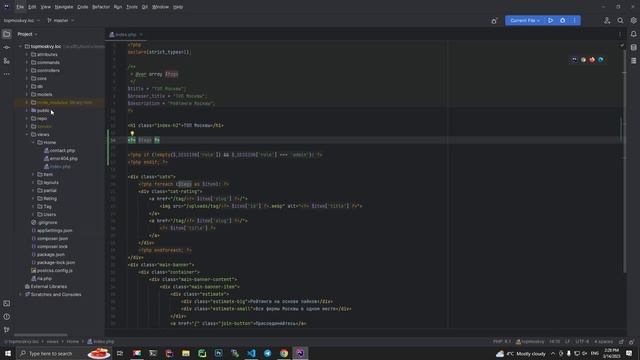This screenshot has height=360, width=640.
Task: Click views segment in breadcrumb bar
Action: coord(53,342)
